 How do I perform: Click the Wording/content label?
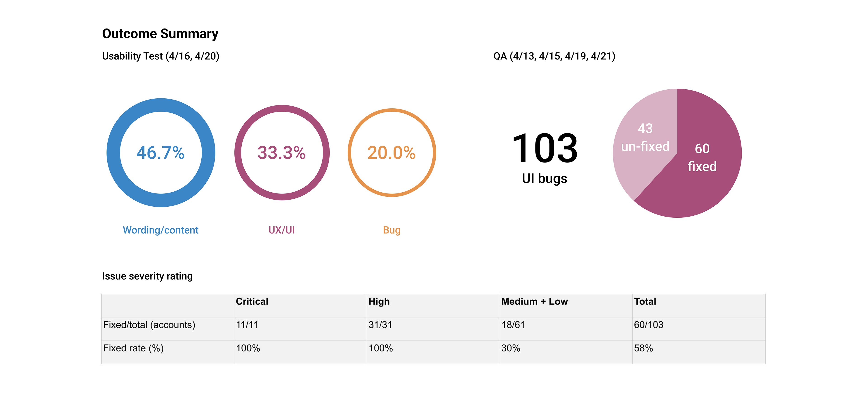point(160,230)
